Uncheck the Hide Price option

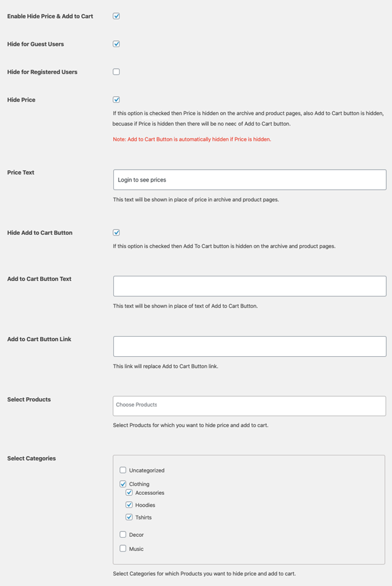[x=116, y=99]
